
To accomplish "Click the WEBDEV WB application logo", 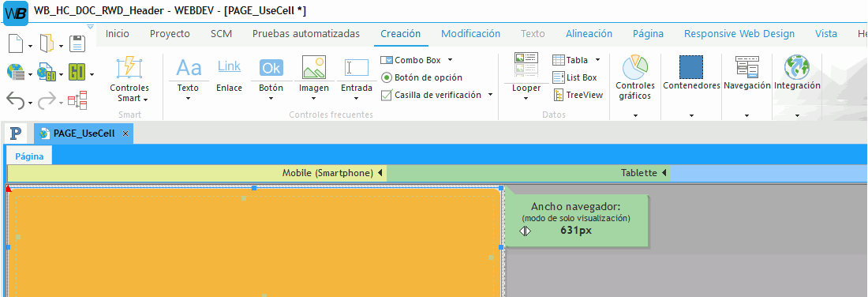I will tap(16, 13).
